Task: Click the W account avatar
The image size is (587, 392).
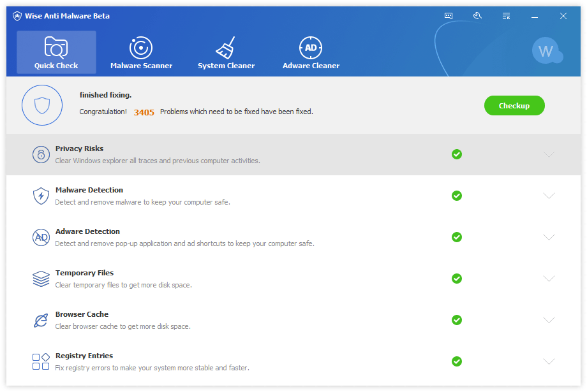Action: pyautogui.click(x=546, y=50)
